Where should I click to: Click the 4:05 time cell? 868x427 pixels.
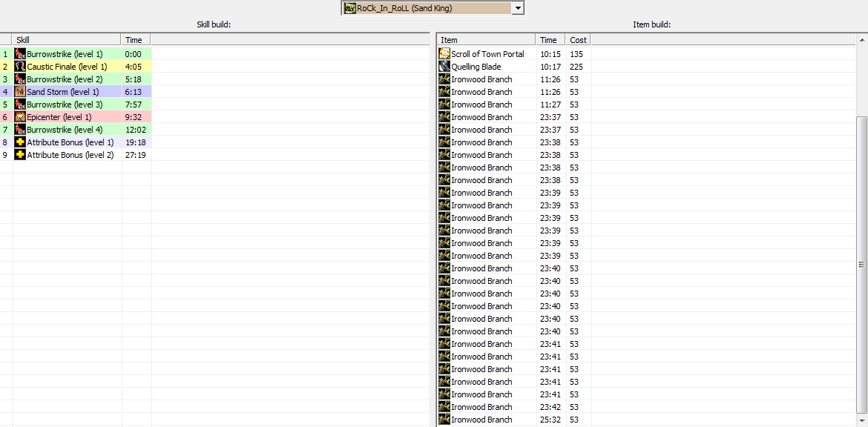[x=137, y=67]
